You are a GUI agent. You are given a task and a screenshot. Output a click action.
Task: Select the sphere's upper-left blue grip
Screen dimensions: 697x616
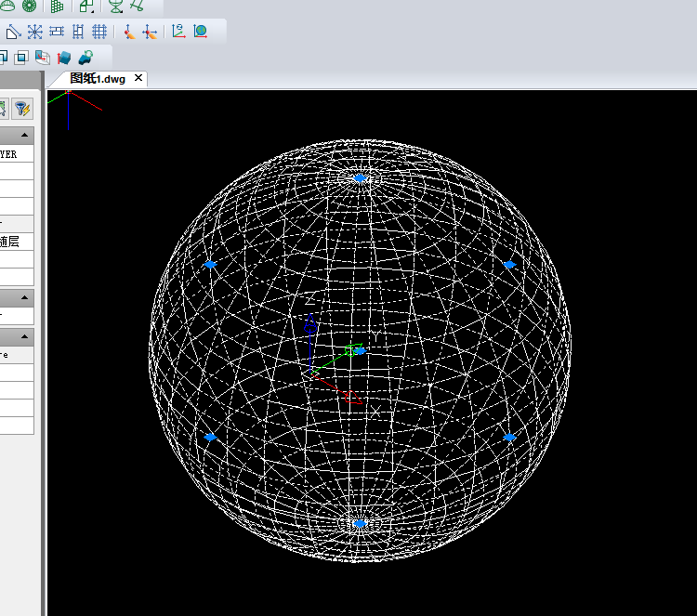(x=210, y=265)
